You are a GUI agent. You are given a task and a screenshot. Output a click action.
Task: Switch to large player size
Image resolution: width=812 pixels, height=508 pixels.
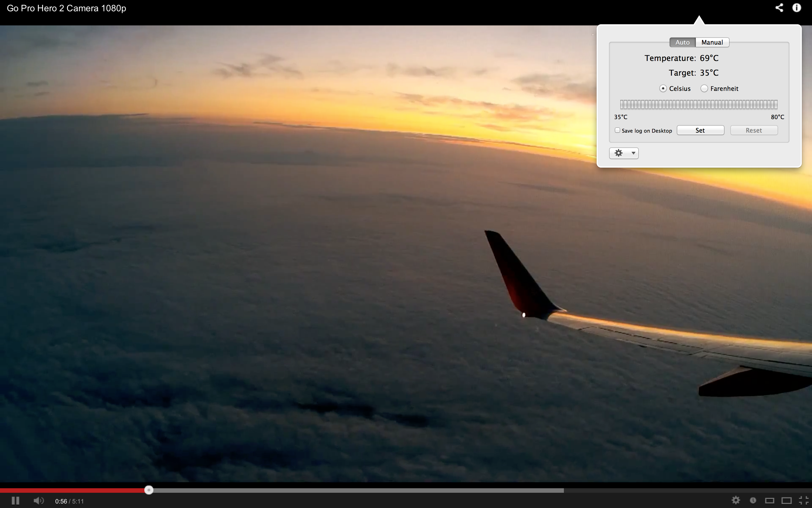787,501
